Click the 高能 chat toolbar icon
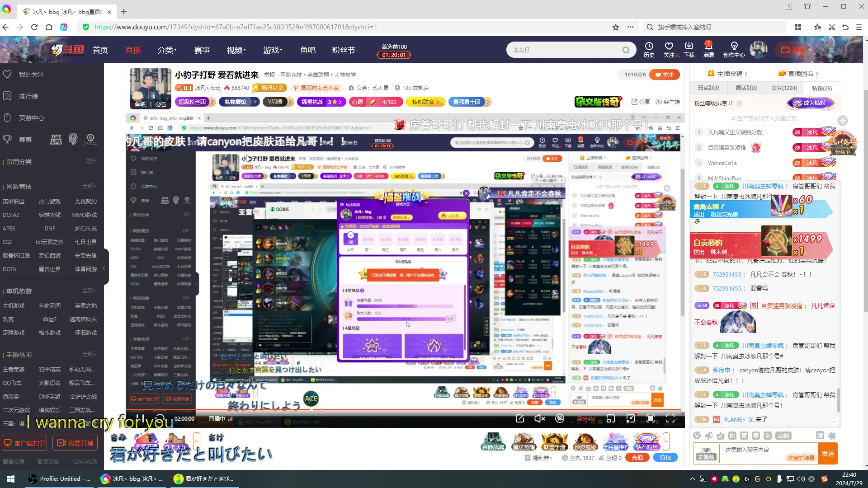This screenshot has width=868, height=488. 783,436
